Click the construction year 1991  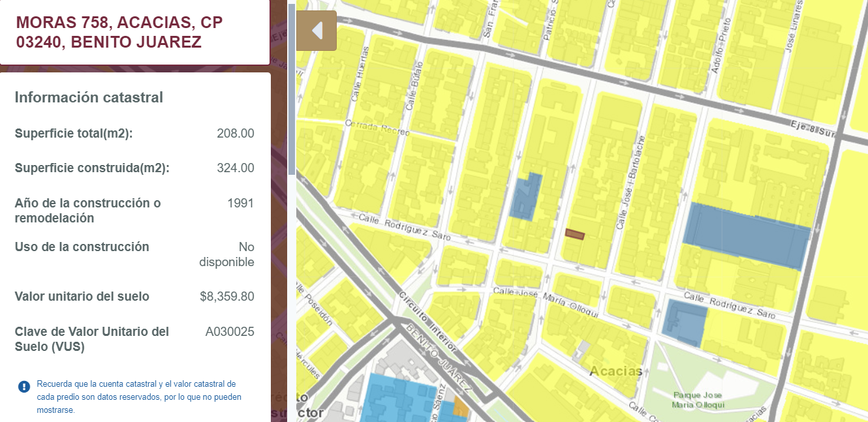(x=241, y=203)
